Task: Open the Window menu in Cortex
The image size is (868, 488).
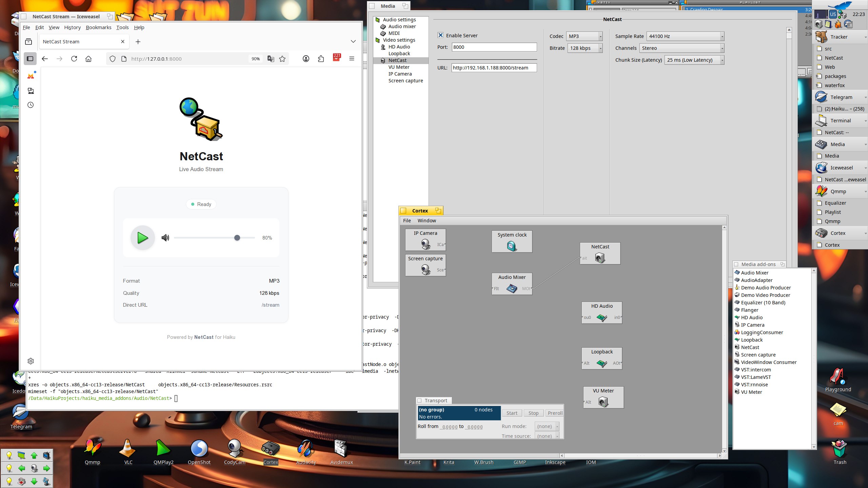Action: click(x=427, y=221)
